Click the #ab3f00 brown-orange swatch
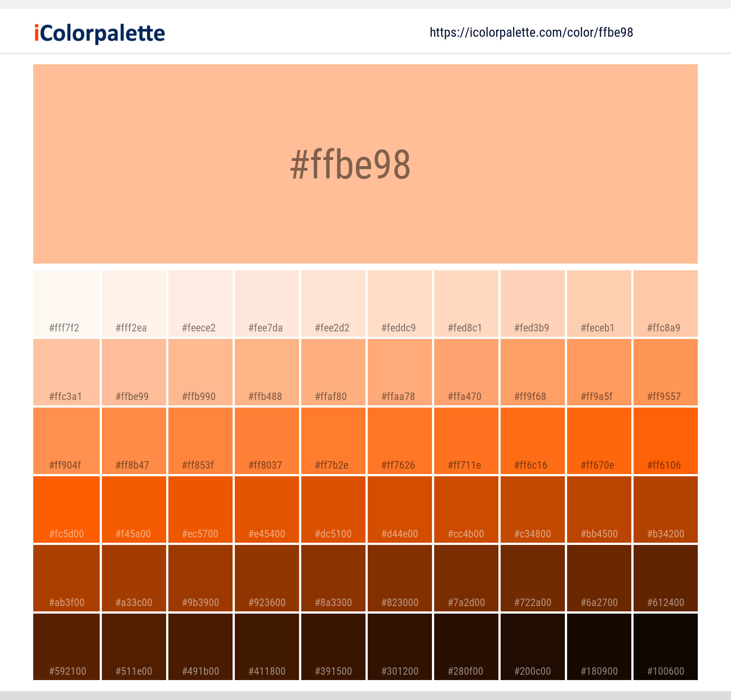This screenshot has height=700, width=731. pos(66,578)
